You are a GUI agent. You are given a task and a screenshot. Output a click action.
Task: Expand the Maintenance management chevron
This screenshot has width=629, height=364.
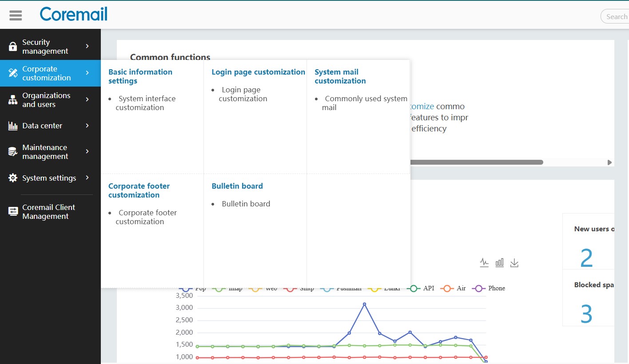tap(88, 151)
